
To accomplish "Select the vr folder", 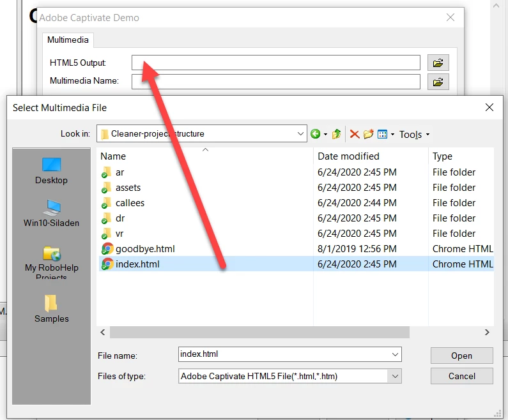I will pos(119,233).
